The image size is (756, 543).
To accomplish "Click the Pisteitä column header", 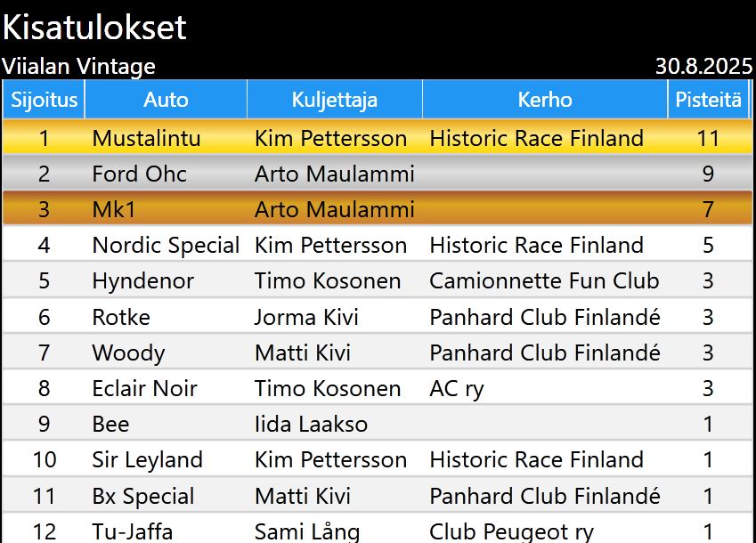I will coord(708,100).
